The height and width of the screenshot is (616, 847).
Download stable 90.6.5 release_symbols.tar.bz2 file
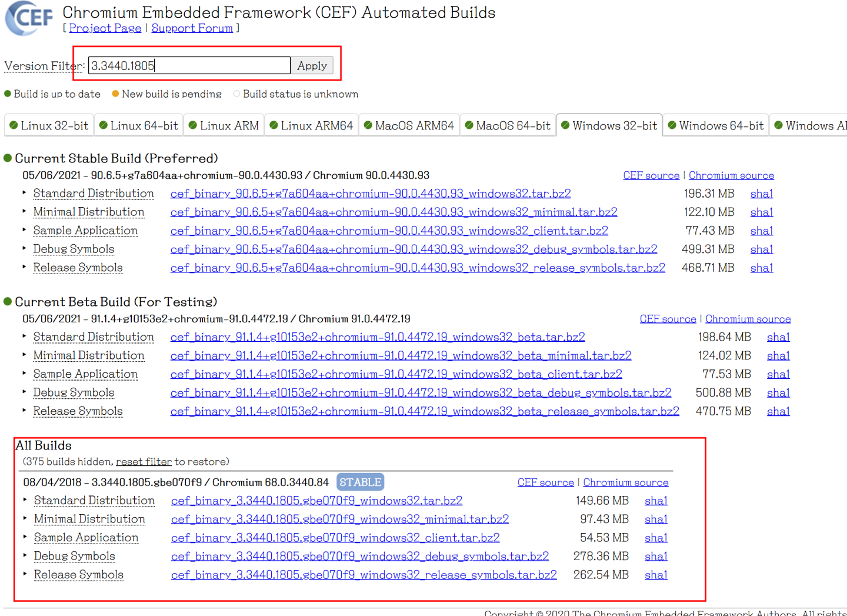coord(418,268)
